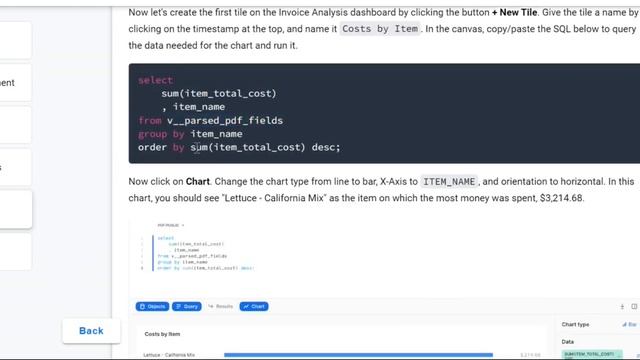Select the Query button in tile toolbar
Image resolution: width=640 pixels, height=360 pixels.
click(187, 307)
